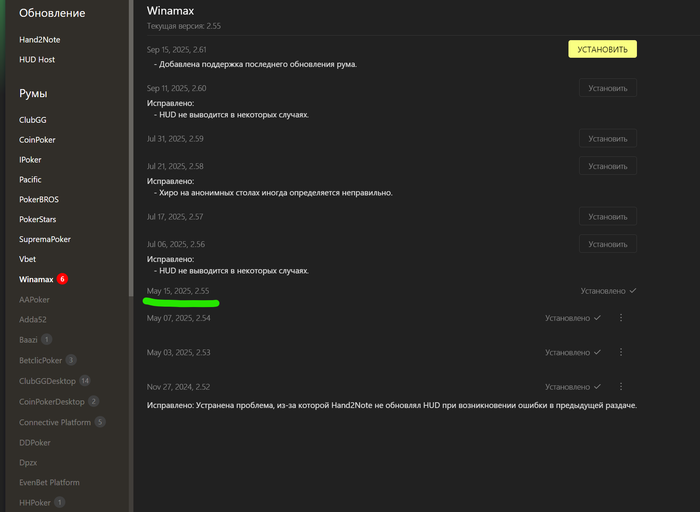
Task: Click the yellow УСТАНОВИТЬ button for version 2.61
Action: [602, 49]
